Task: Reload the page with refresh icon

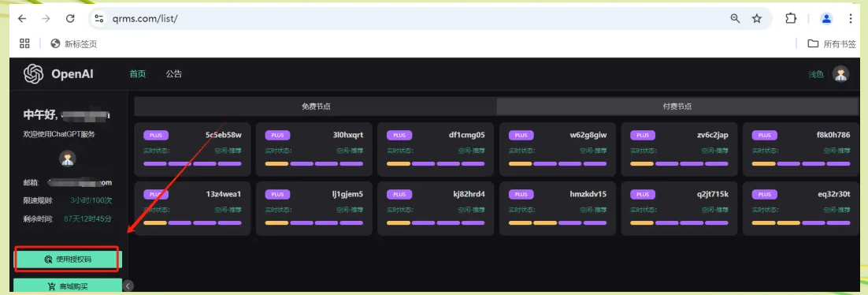Action: (70, 18)
